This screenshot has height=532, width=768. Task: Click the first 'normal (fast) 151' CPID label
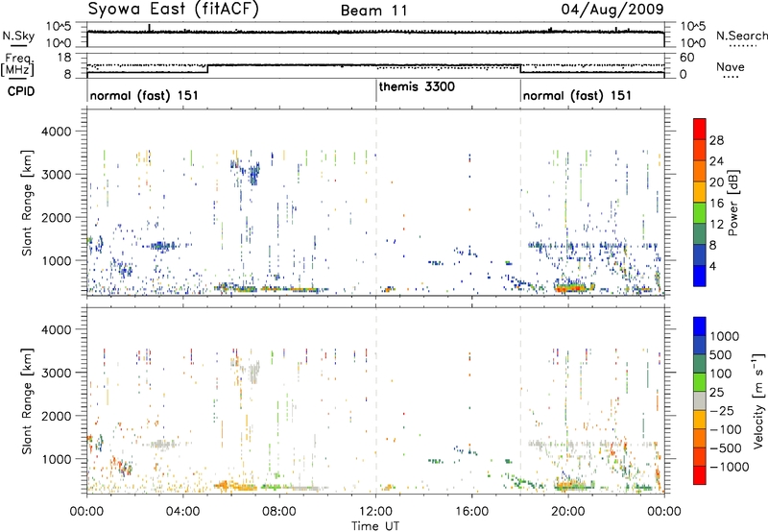(x=144, y=95)
